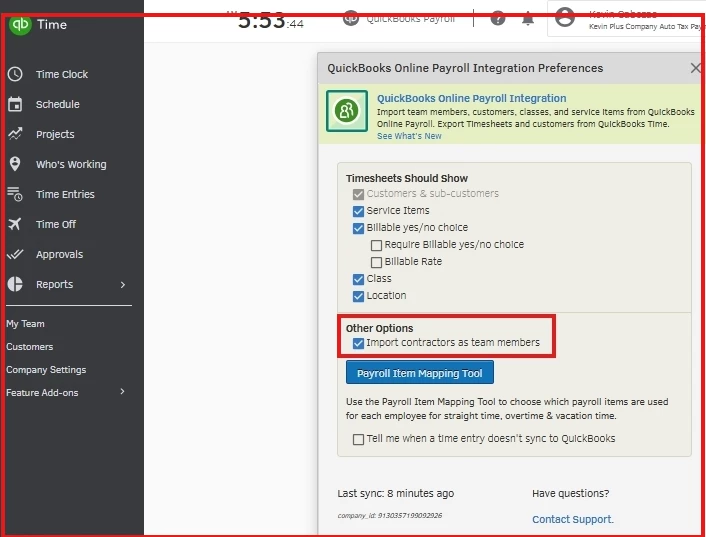The width and height of the screenshot is (706, 537).
Task: Expand the Feature Add-ons chevron
Action: tap(122, 392)
